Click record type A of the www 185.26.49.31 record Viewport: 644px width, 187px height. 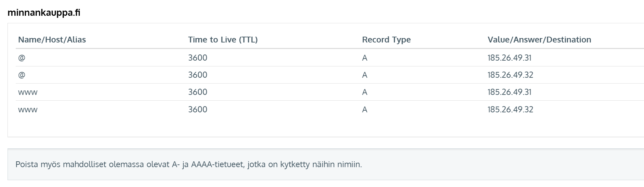[x=365, y=92]
